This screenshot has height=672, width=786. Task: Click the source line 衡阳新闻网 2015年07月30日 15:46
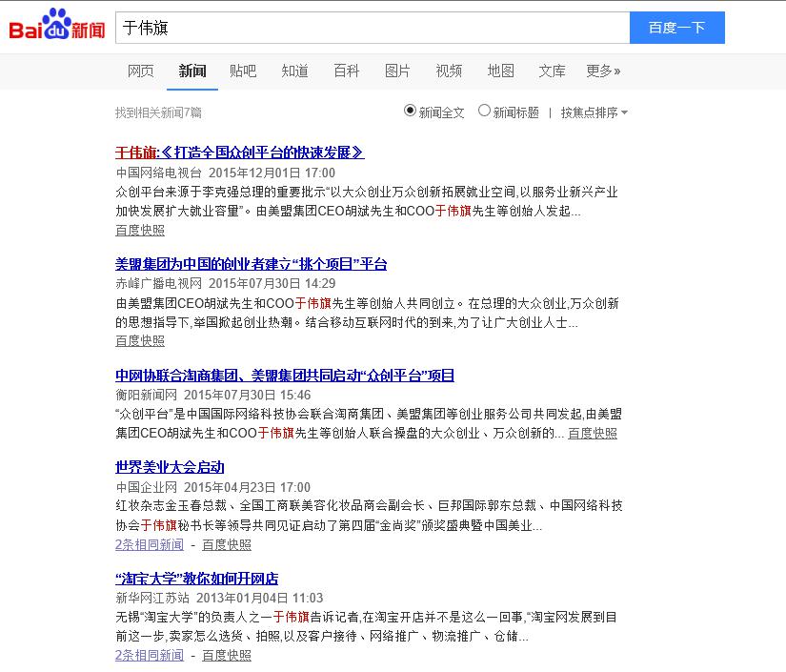[213, 396]
